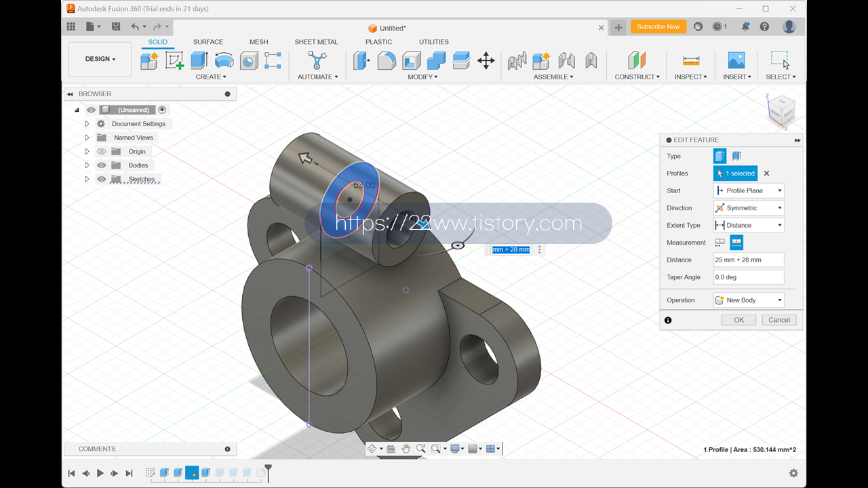
Task: Click the Pan hand tool
Action: (406, 449)
